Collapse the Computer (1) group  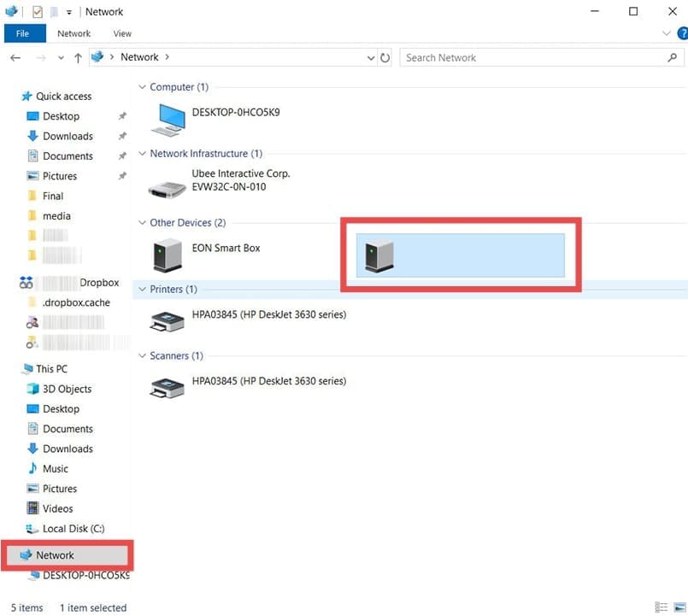142,87
